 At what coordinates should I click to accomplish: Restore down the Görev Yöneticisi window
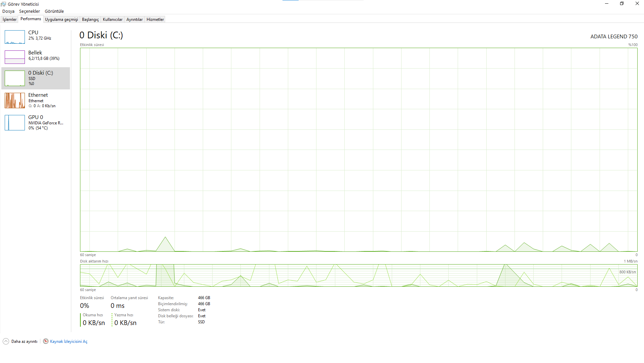622,4
